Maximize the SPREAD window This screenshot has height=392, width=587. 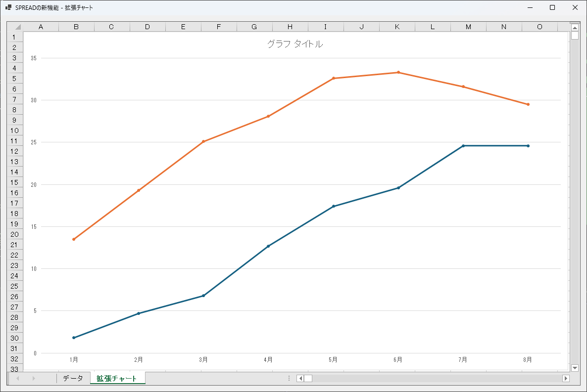pyautogui.click(x=552, y=7)
